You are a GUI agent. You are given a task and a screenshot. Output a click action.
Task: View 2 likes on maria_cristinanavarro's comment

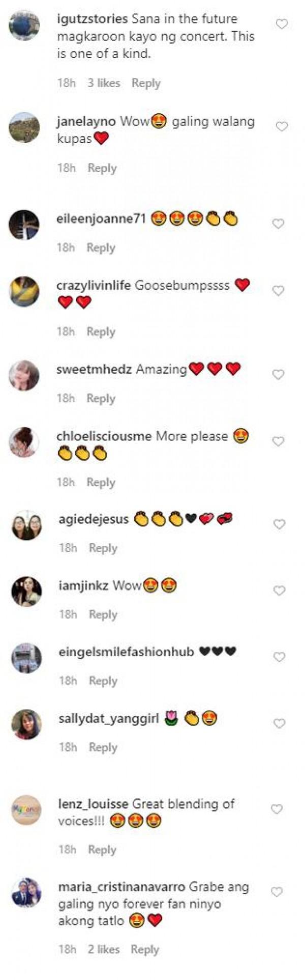104,949
